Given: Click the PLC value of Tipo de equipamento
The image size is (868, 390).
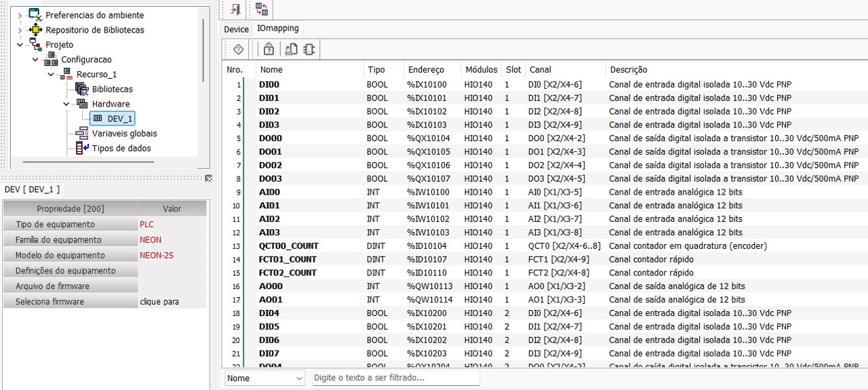Looking at the screenshot, I should tap(147, 224).
